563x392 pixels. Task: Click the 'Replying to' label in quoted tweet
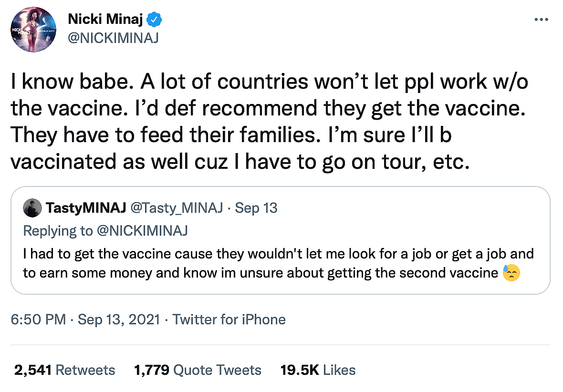(x=57, y=231)
